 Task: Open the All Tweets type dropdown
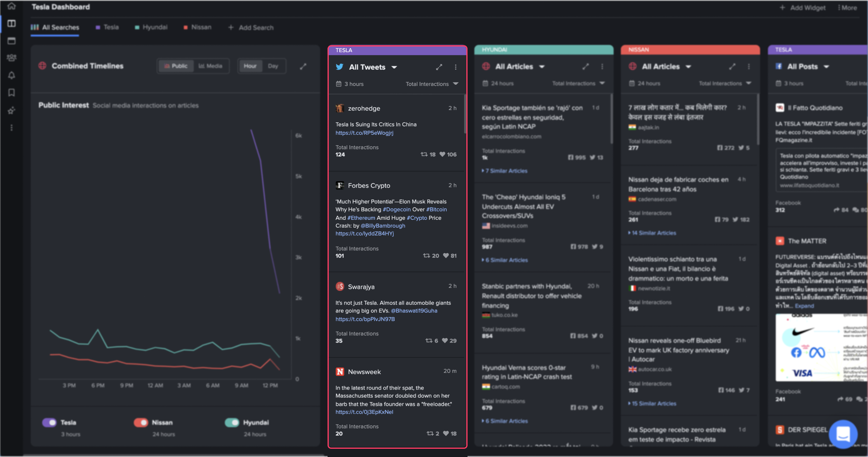point(373,67)
